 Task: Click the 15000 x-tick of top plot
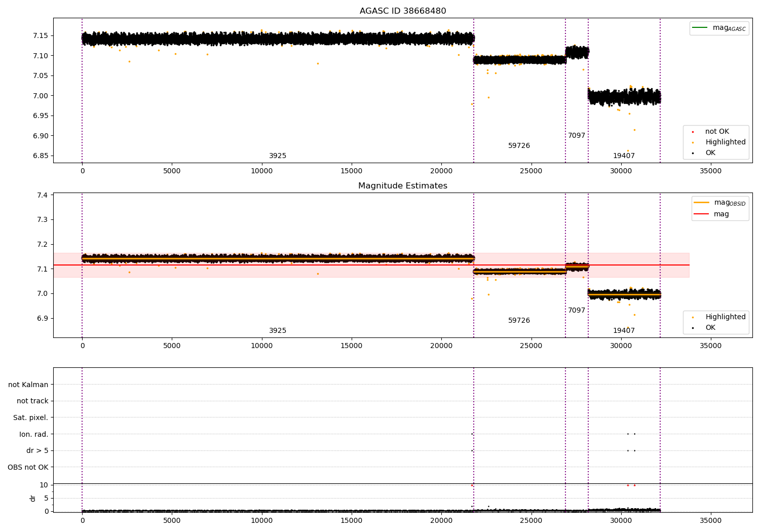(351, 171)
